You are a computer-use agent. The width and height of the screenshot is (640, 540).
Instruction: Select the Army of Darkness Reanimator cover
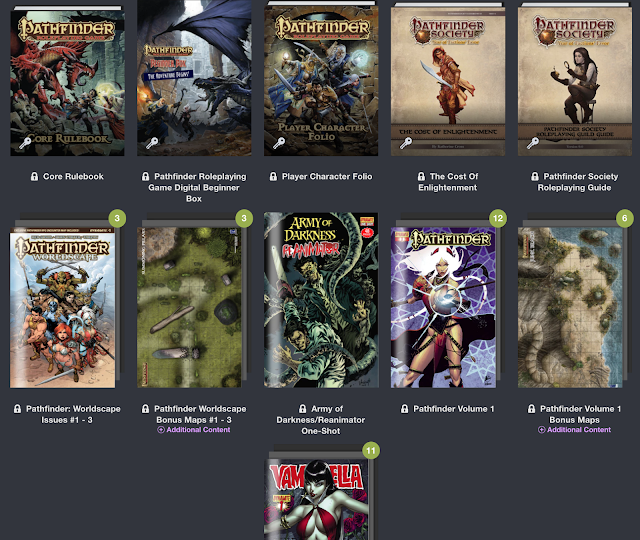coord(321,300)
